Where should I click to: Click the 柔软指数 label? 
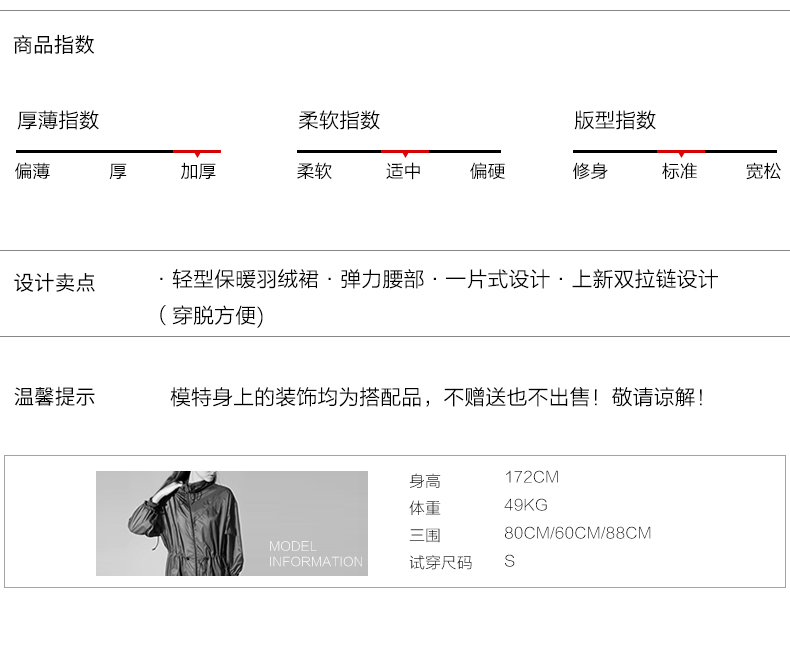click(339, 120)
